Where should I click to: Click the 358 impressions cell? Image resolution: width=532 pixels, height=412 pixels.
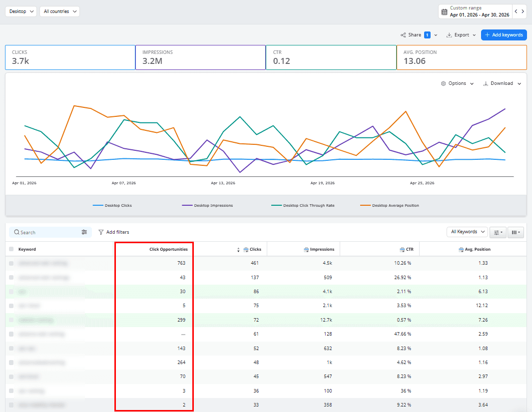coord(328,405)
